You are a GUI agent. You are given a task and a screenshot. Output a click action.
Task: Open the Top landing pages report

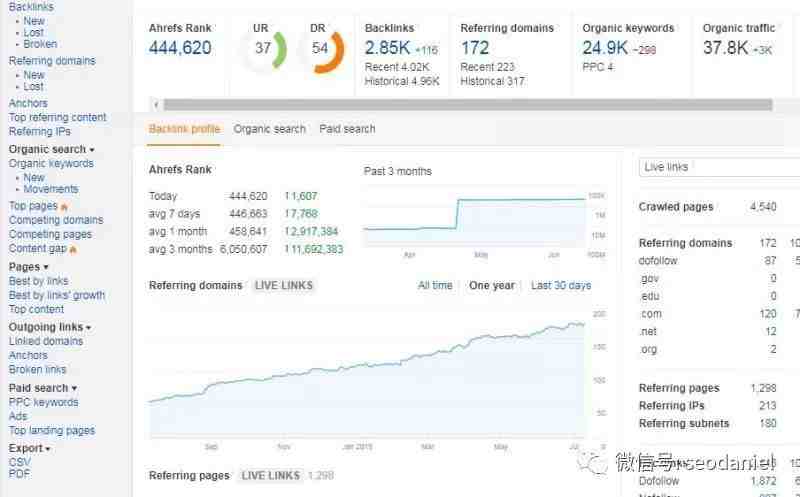(52, 431)
